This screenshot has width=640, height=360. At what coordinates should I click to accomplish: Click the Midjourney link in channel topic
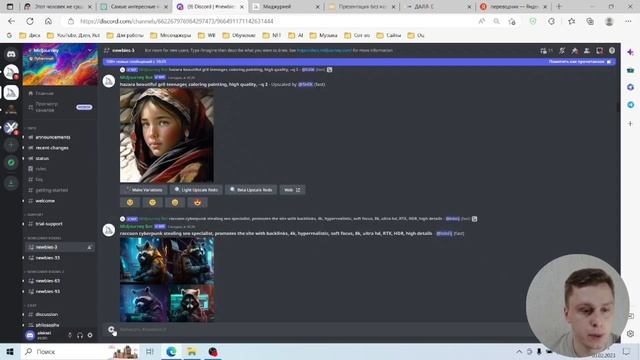pos(324,51)
